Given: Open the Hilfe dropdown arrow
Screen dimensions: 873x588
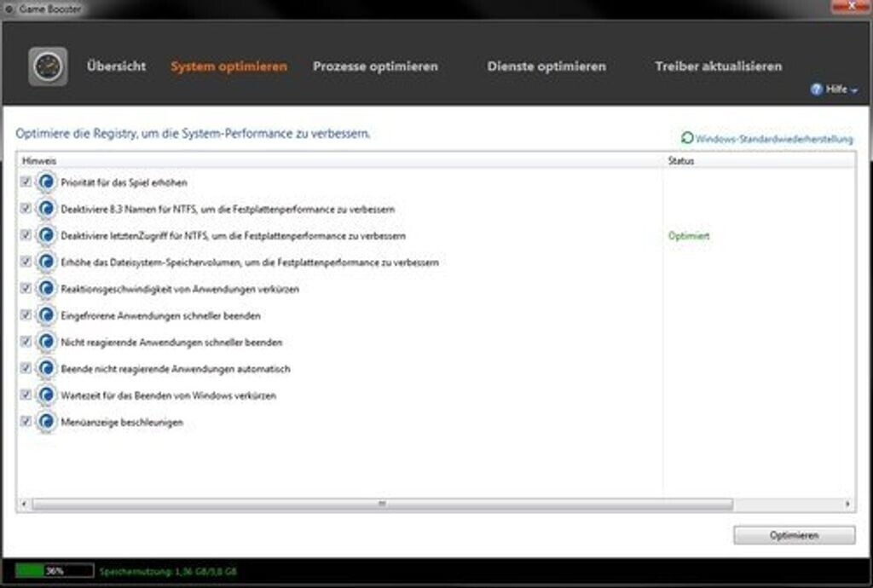Looking at the screenshot, I should point(854,89).
